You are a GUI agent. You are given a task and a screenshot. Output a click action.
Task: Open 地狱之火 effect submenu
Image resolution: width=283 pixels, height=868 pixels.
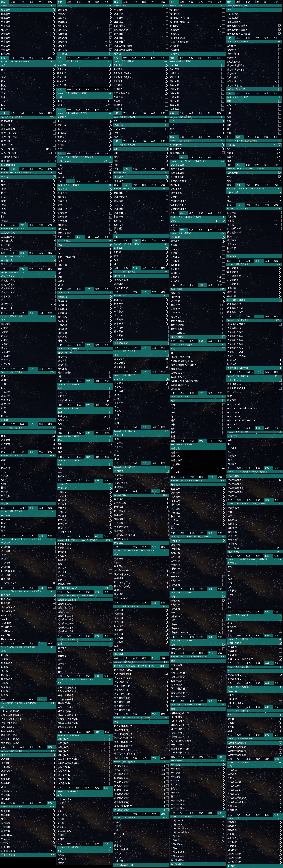(85, 69)
